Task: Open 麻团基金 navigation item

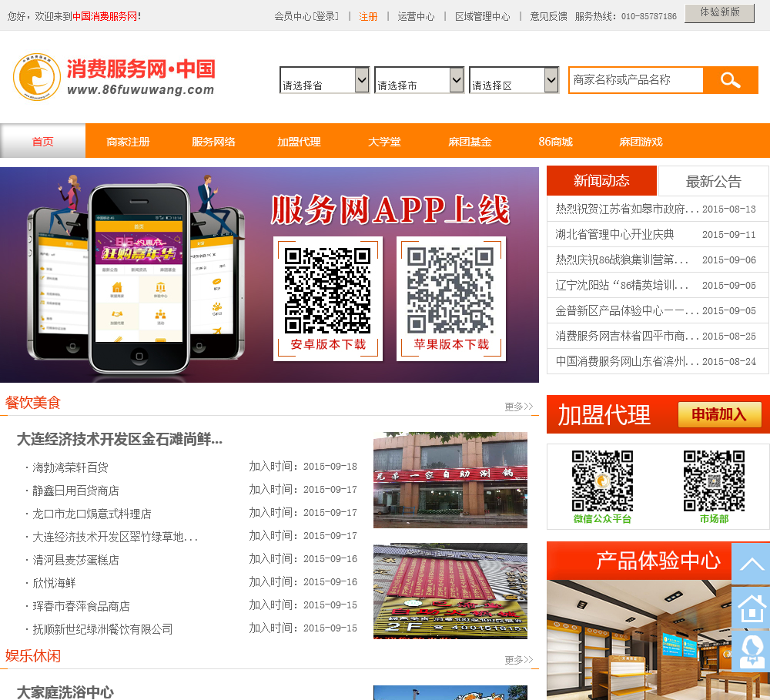Action: (x=470, y=142)
